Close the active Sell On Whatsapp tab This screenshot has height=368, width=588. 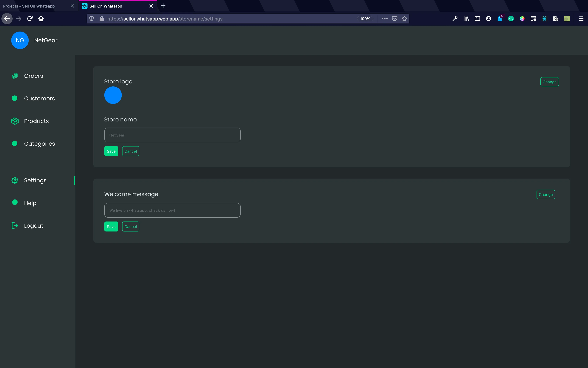(151, 6)
